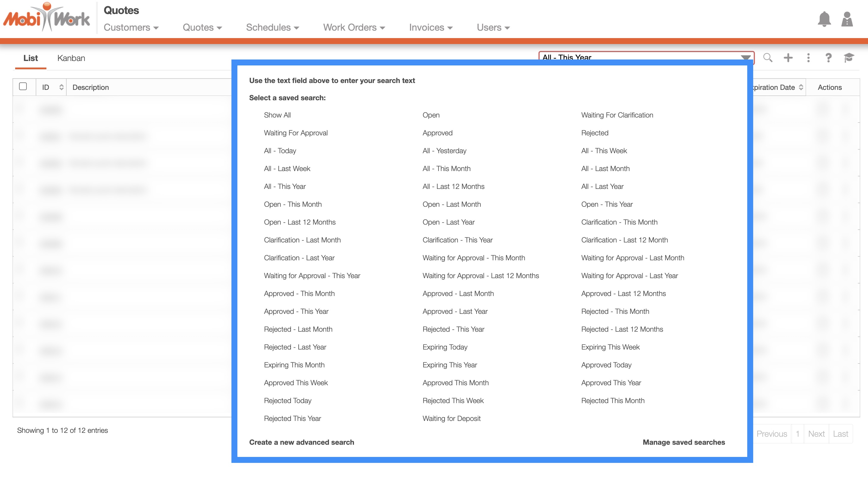Open the saved search dropdown arrow

tap(745, 57)
